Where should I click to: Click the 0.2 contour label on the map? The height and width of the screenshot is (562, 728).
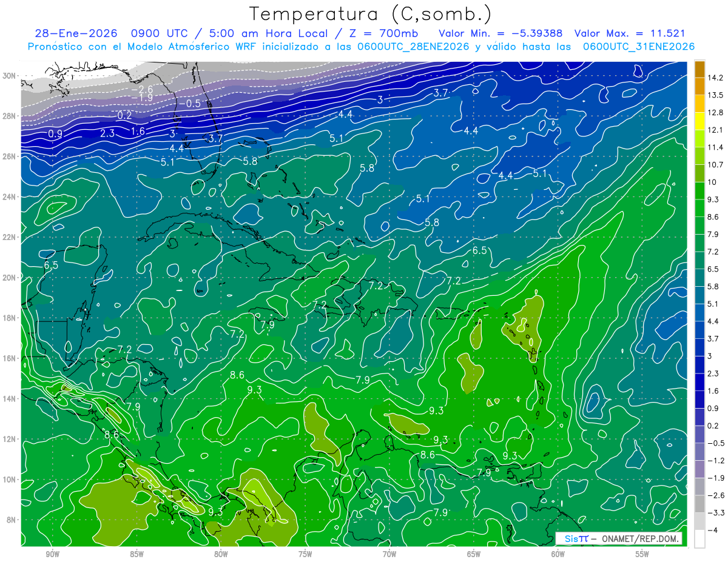pyautogui.click(x=124, y=116)
